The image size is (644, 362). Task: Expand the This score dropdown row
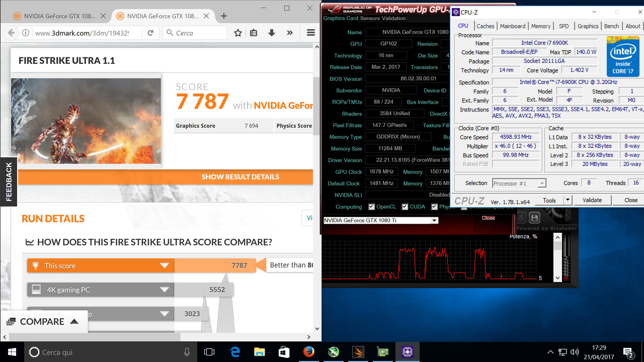[x=164, y=265]
